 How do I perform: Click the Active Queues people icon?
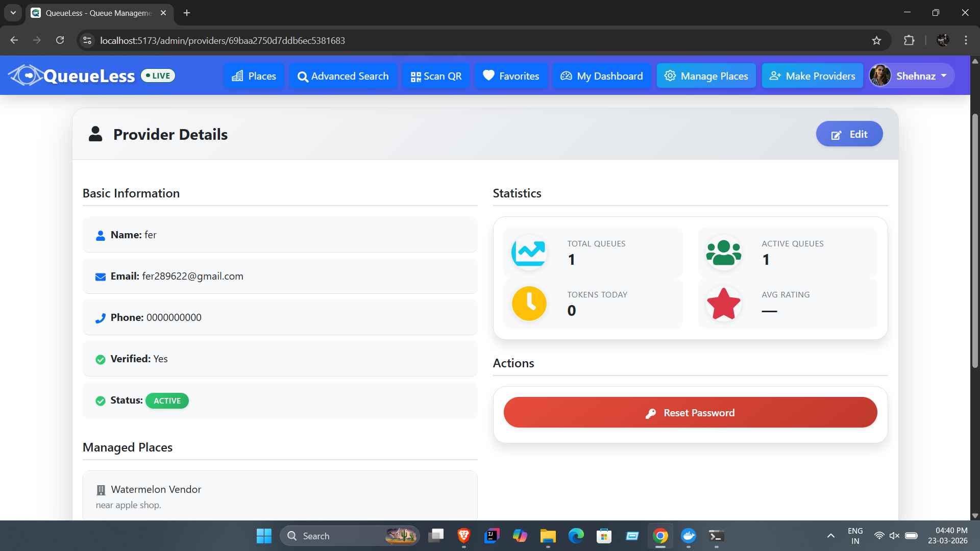[723, 253]
